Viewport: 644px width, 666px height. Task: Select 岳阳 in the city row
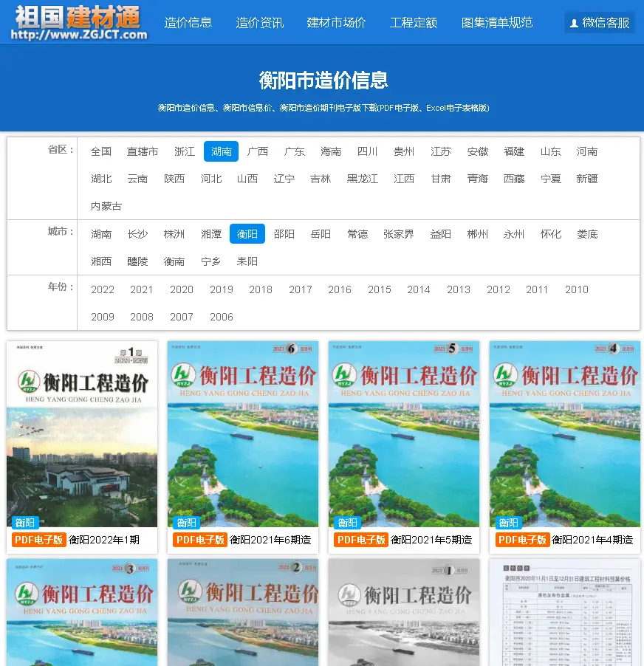tap(321, 234)
